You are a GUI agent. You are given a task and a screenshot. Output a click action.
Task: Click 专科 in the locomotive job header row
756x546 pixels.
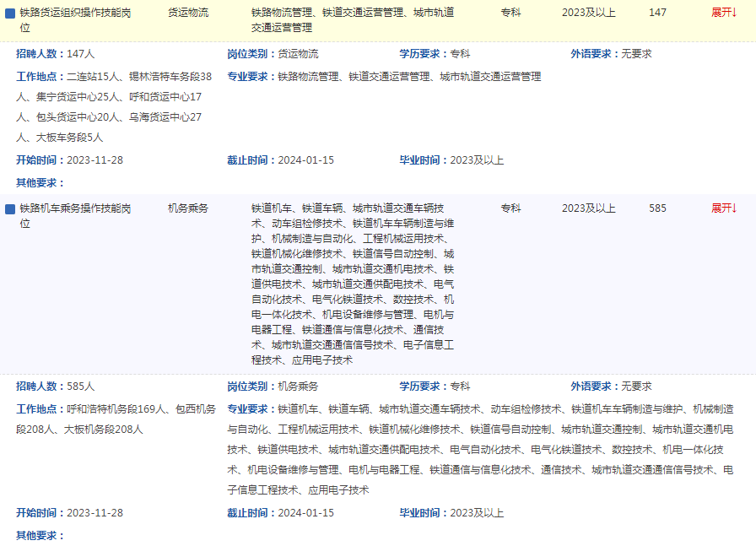tap(510, 208)
